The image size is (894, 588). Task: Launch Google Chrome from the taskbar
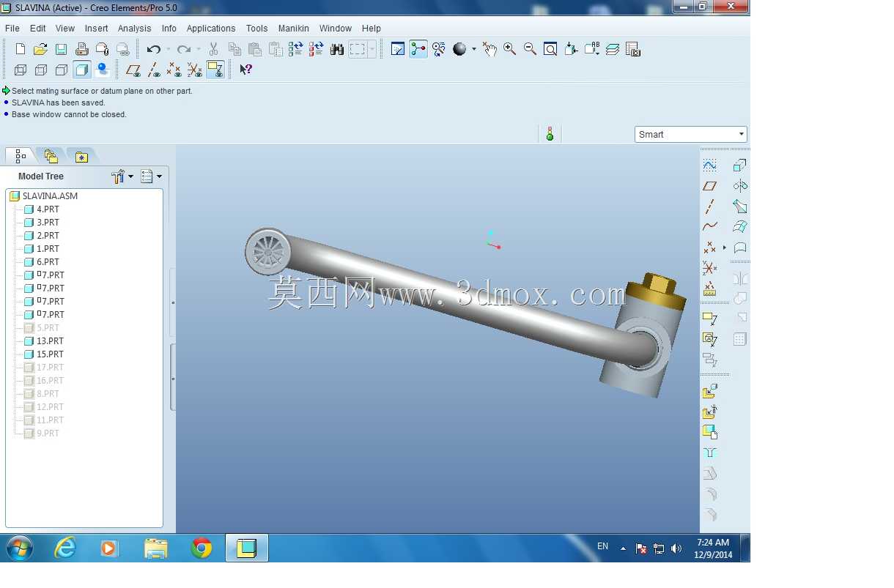tap(202, 548)
